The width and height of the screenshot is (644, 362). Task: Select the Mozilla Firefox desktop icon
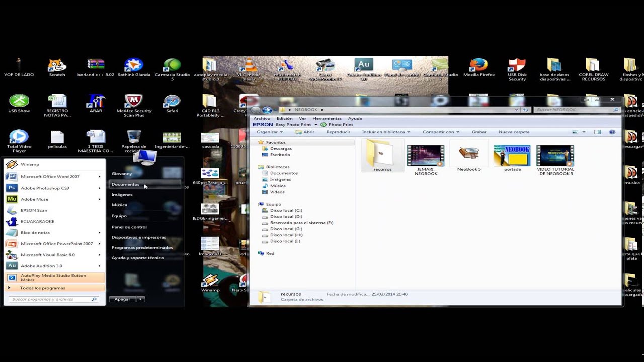click(478, 68)
